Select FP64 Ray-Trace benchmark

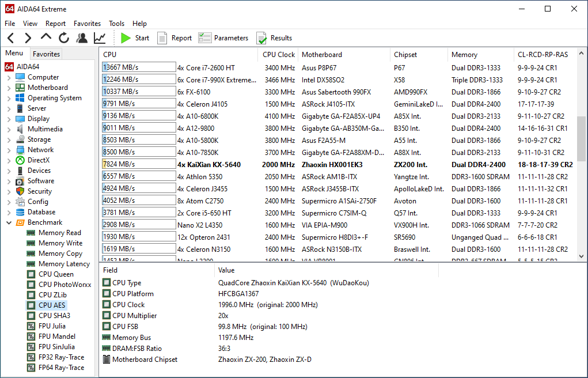(x=61, y=368)
